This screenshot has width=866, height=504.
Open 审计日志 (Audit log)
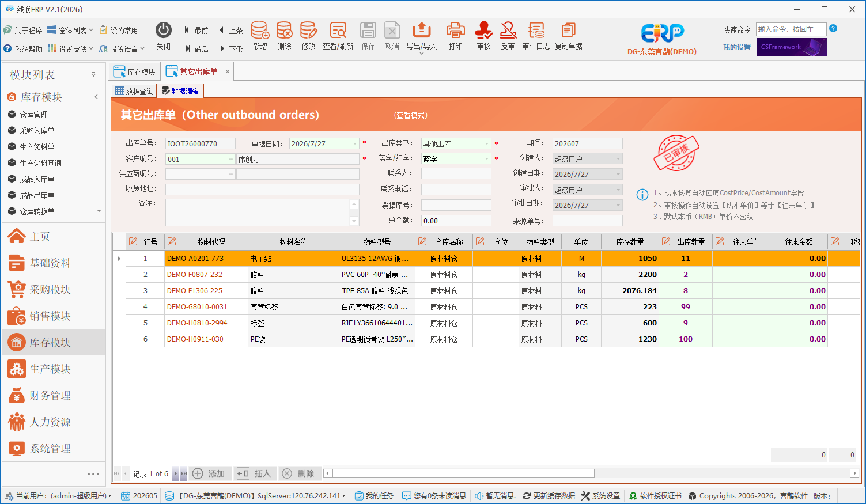click(536, 31)
